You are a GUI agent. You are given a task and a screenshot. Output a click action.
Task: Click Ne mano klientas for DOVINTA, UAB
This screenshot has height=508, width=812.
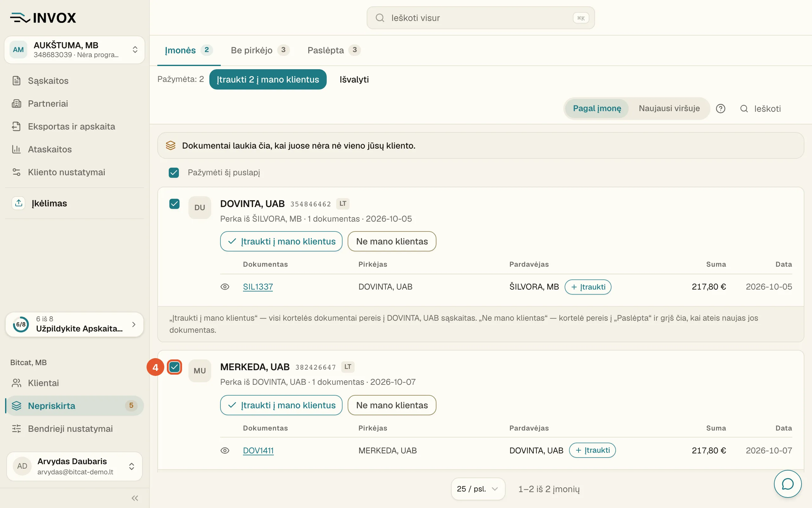point(392,241)
